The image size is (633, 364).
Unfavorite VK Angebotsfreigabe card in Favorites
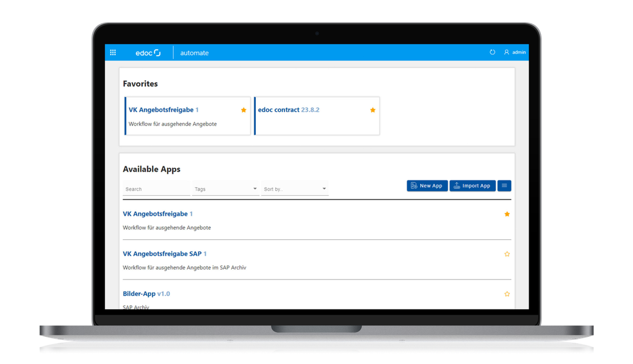point(244,110)
